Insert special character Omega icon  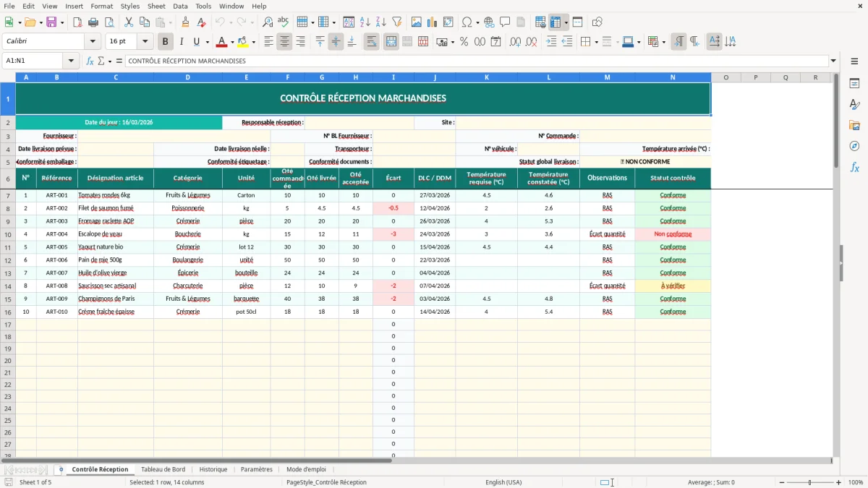467,22
